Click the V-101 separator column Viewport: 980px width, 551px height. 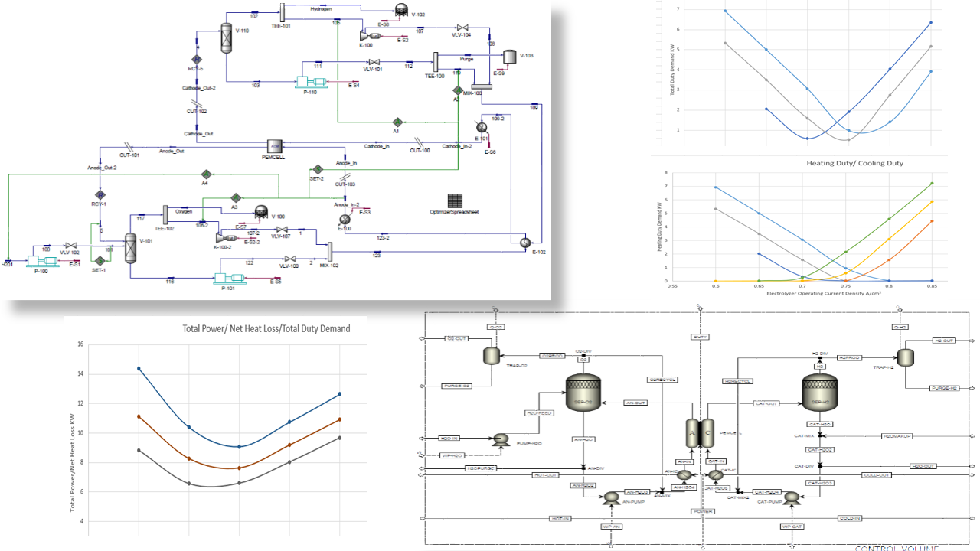tap(130, 248)
